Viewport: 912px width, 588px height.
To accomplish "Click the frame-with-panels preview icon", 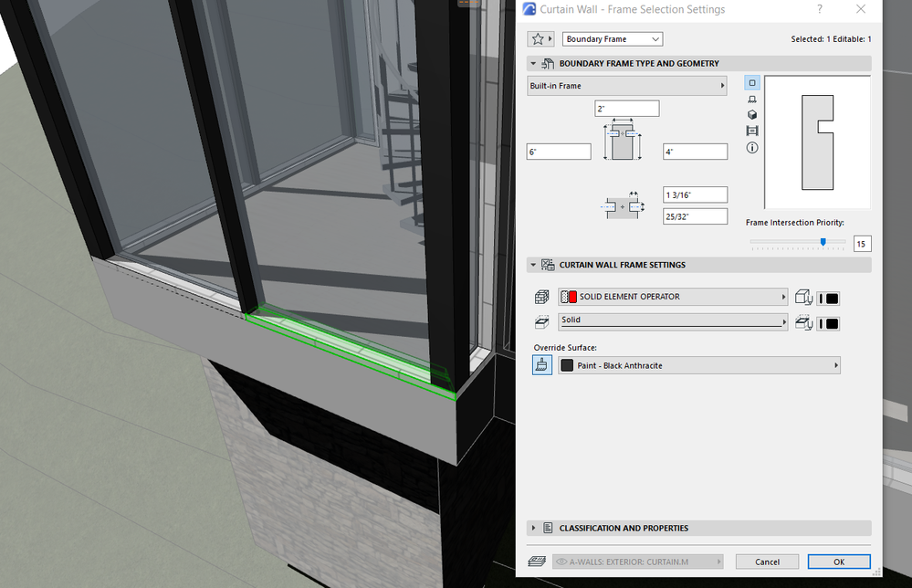I will 751,131.
